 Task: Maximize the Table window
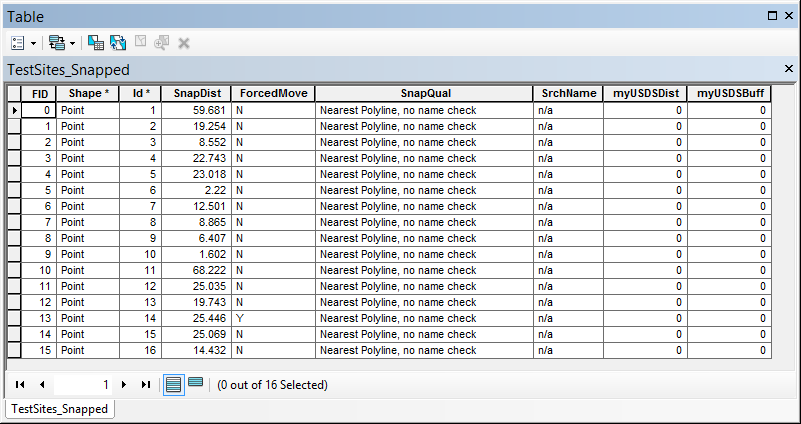772,16
